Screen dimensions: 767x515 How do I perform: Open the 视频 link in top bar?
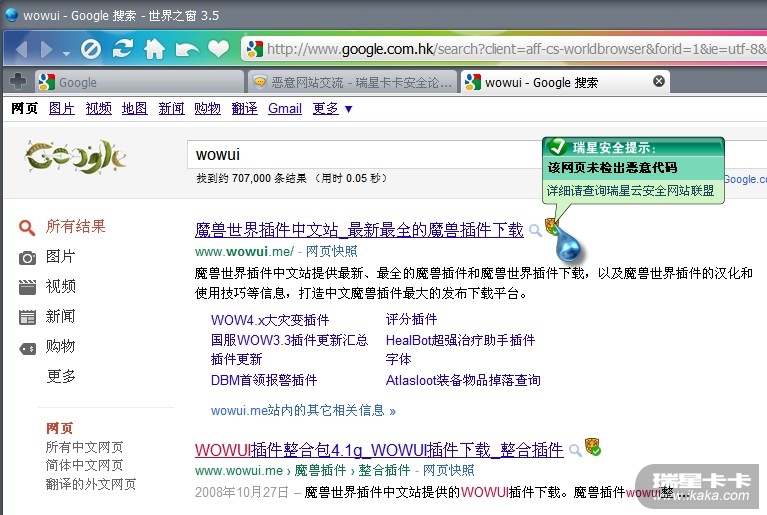[x=98, y=108]
